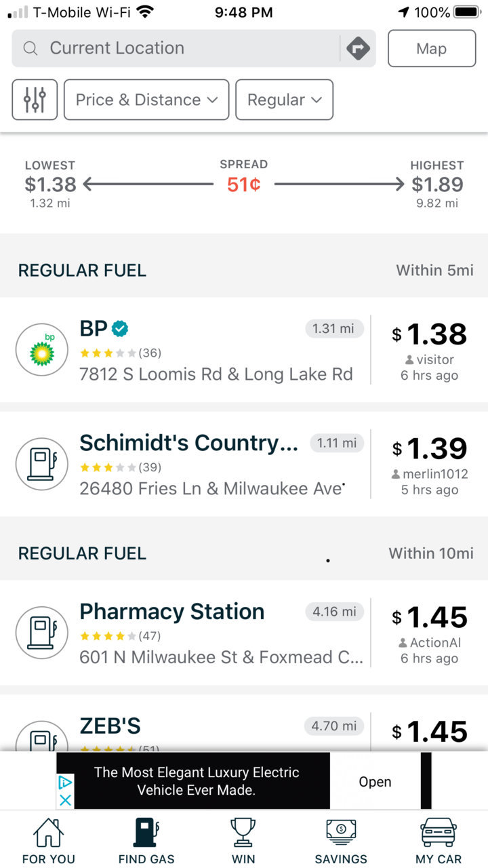
Task: Select the My Car tab
Action: point(439,840)
